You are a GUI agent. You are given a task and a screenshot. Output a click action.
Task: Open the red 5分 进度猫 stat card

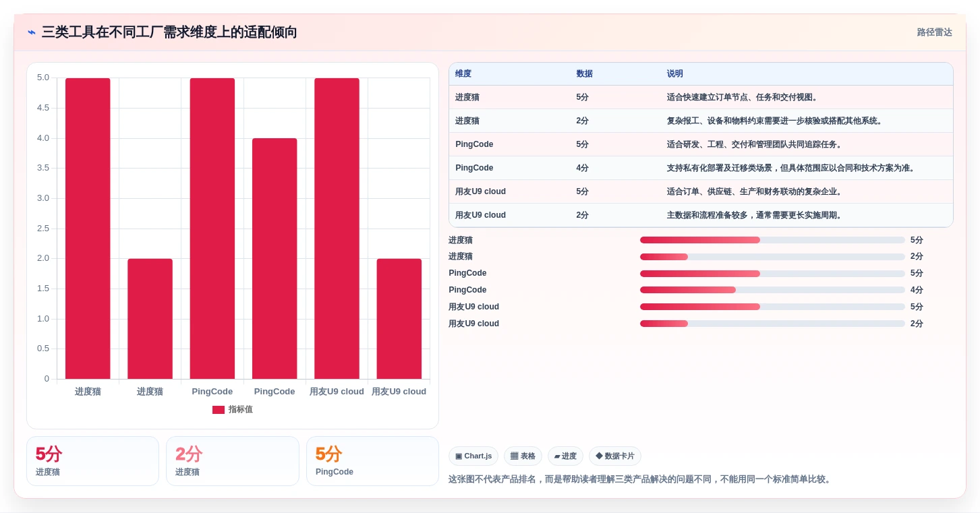click(x=92, y=461)
